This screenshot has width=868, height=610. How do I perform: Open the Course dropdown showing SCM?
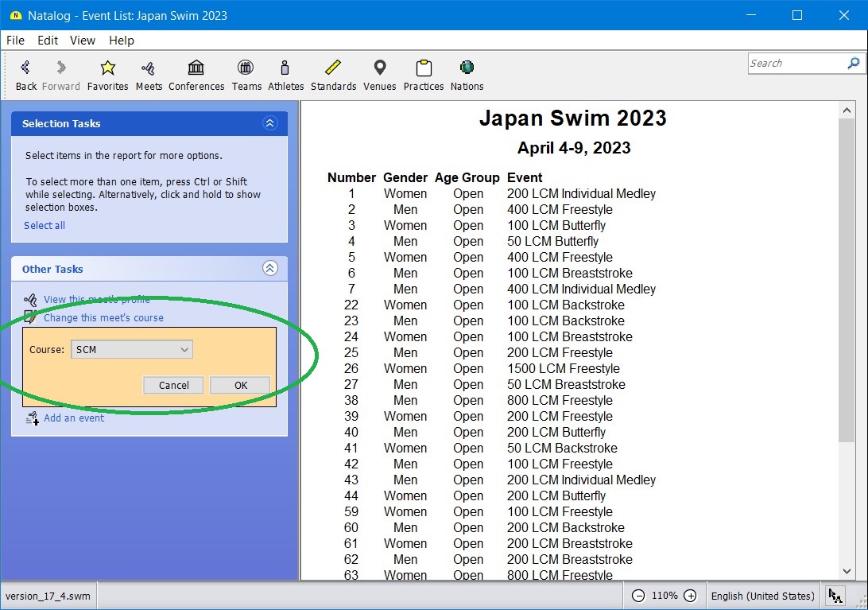132,350
